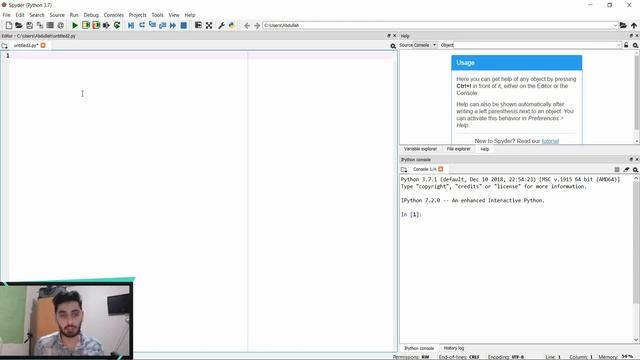The image size is (640, 360).
Task: Go back to previous cursor location
Action: 247,25
